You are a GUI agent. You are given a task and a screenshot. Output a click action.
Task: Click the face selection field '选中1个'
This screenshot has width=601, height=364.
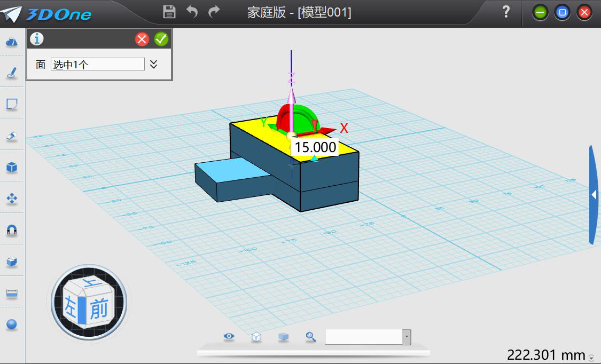98,64
